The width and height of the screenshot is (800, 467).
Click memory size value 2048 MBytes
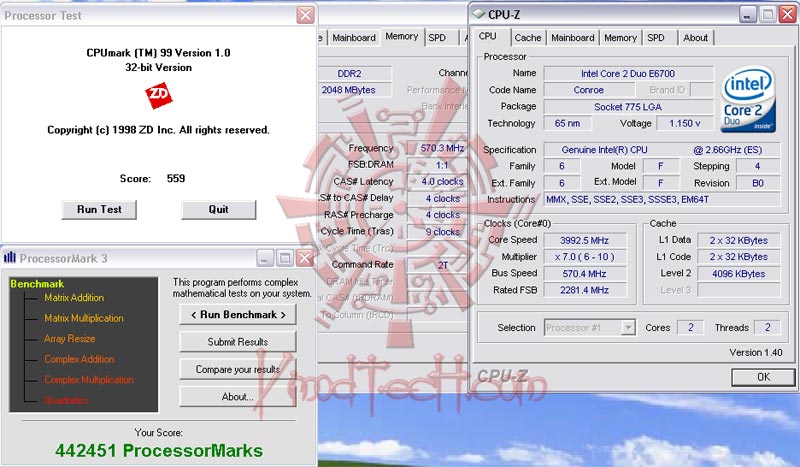(355, 90)
